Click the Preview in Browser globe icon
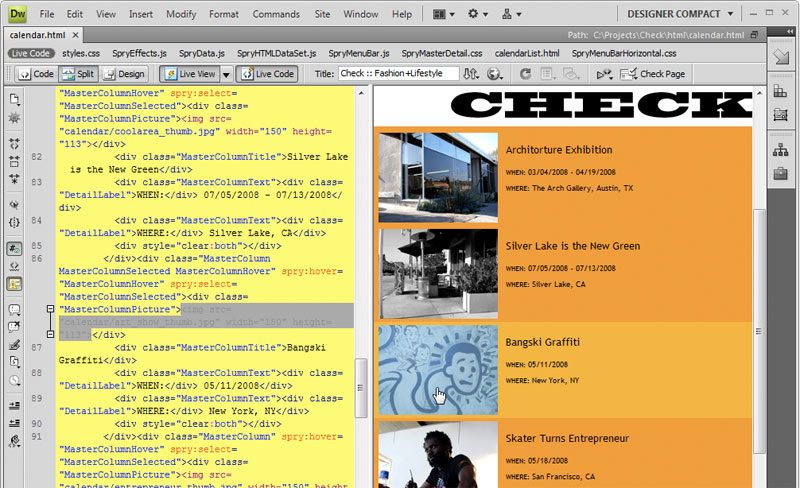The width and height of the screenshot is (800, 488). [x=496, y=74]
